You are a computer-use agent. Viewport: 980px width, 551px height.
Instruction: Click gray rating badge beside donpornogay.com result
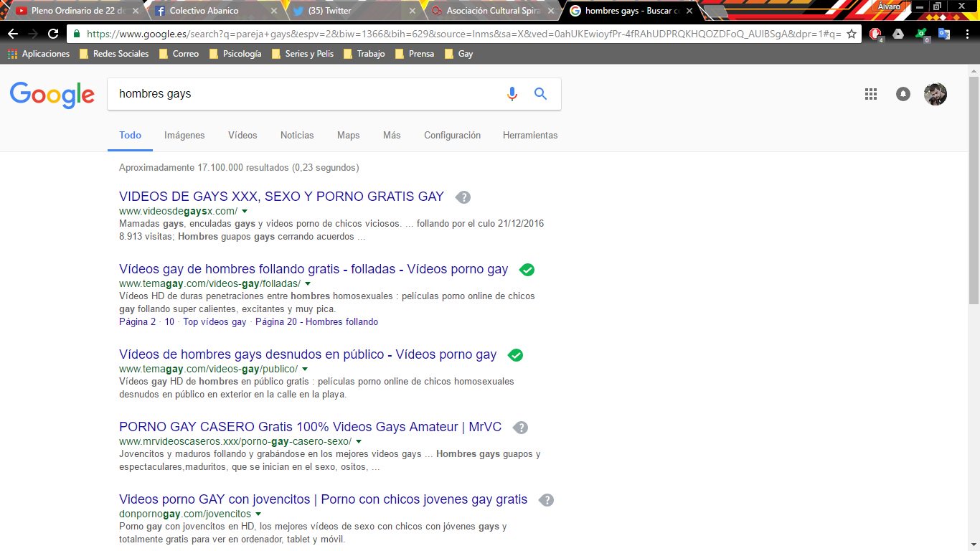547,500
